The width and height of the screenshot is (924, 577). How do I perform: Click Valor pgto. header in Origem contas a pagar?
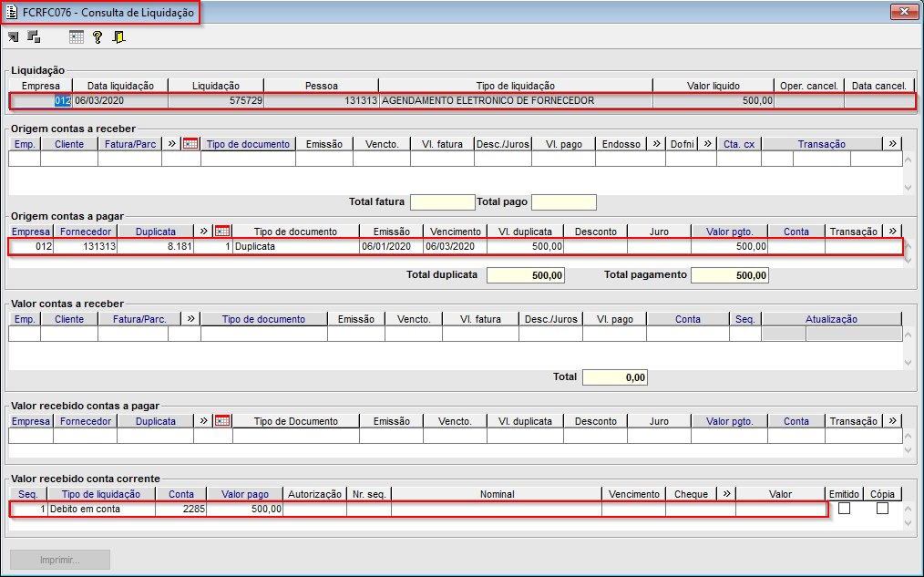730,232
